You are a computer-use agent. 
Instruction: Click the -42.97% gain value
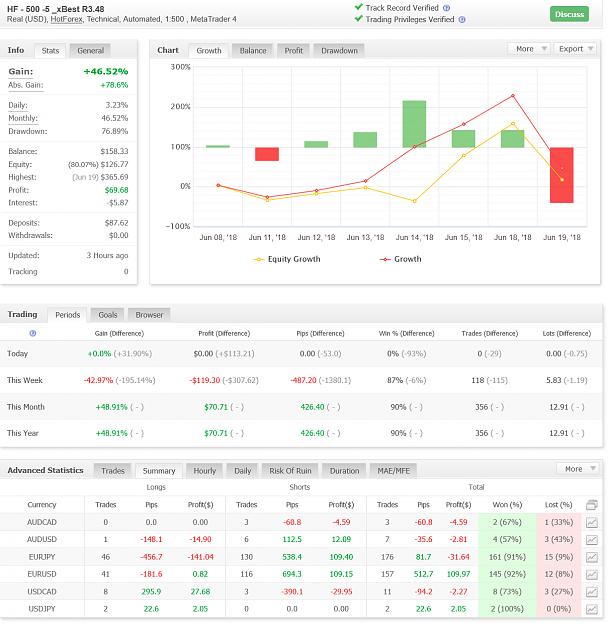point(98,380)
